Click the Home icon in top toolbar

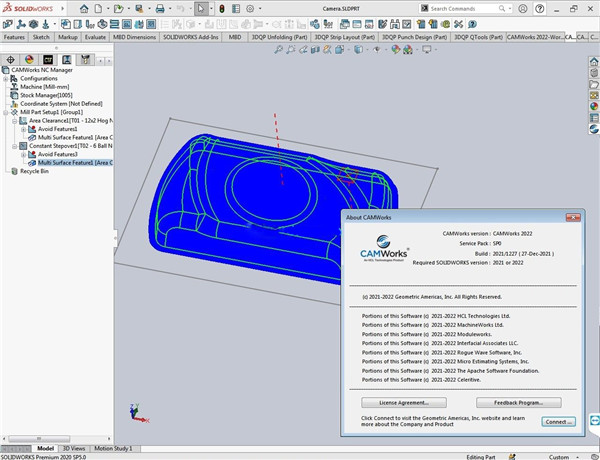click(x=84, y=8)
